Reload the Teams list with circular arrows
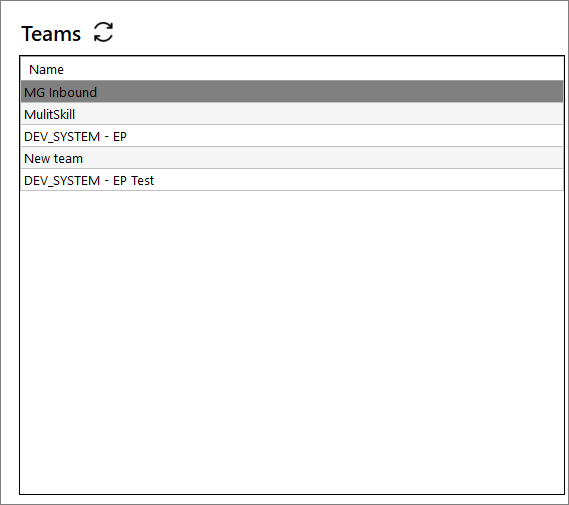The height and width of the screenshot is (505, 569). 103,32
